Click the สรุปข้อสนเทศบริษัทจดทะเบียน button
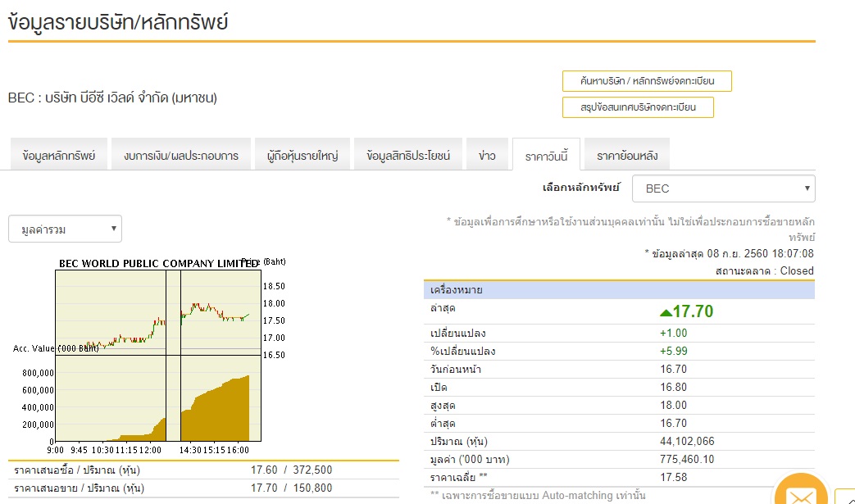 pos(638,107)
